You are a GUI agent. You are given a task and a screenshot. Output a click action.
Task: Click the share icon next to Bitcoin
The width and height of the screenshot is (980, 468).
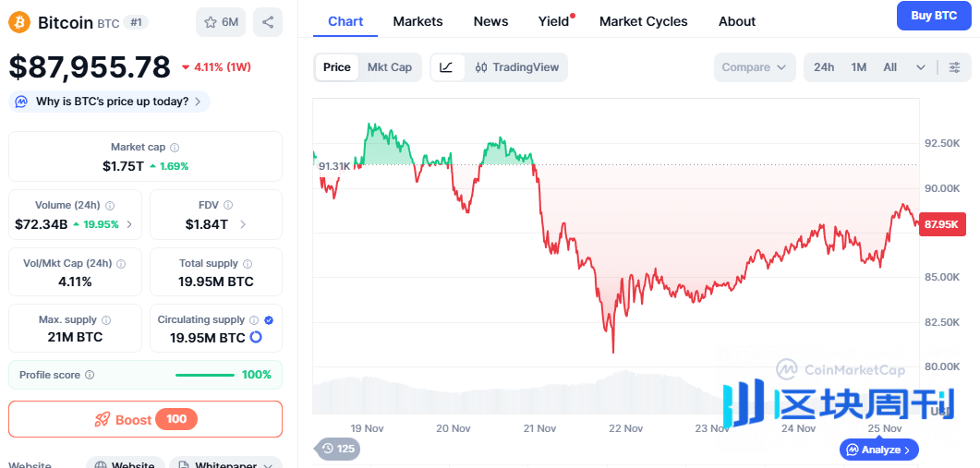coord(268,22)
